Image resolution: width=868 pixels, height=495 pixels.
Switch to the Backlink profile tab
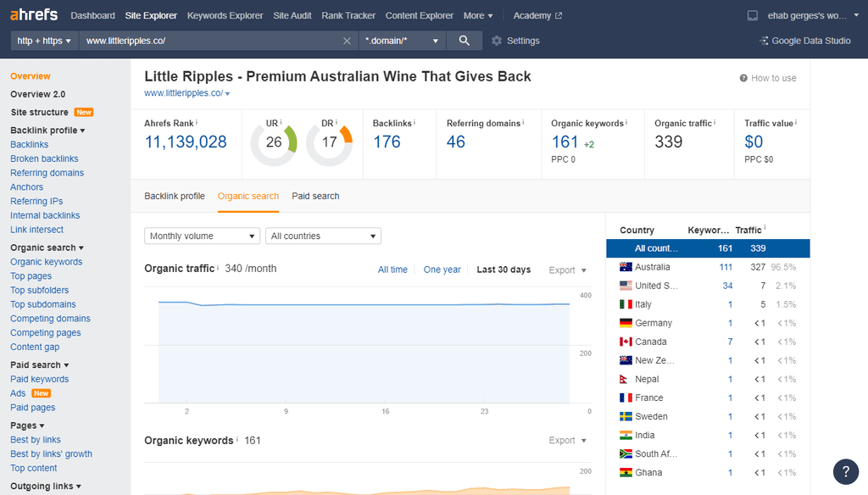point(175,196)
